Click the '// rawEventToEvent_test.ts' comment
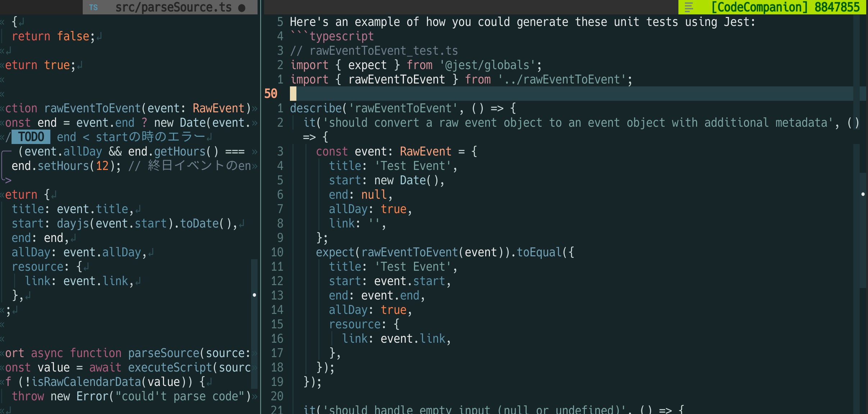The image size is (868, 414). coord(374,51)
